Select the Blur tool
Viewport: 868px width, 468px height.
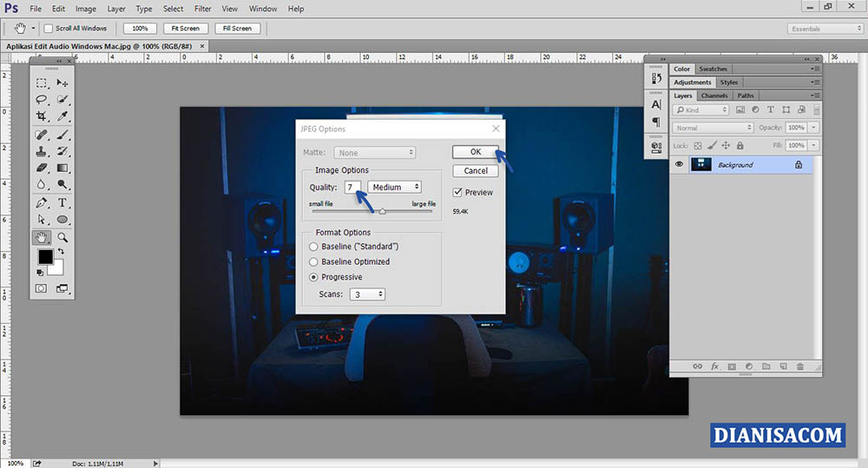(x=42, y=184)
